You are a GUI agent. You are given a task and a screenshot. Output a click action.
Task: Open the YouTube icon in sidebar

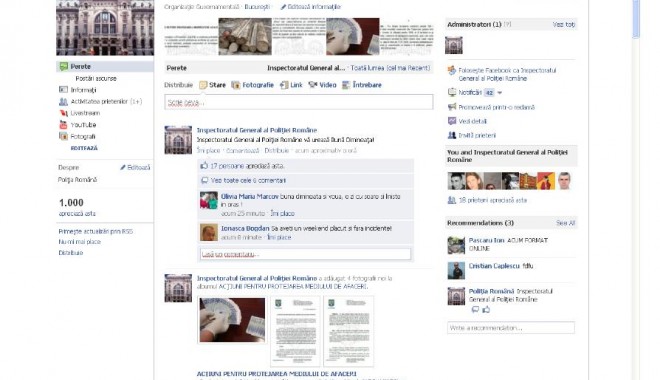click(63, 125)
